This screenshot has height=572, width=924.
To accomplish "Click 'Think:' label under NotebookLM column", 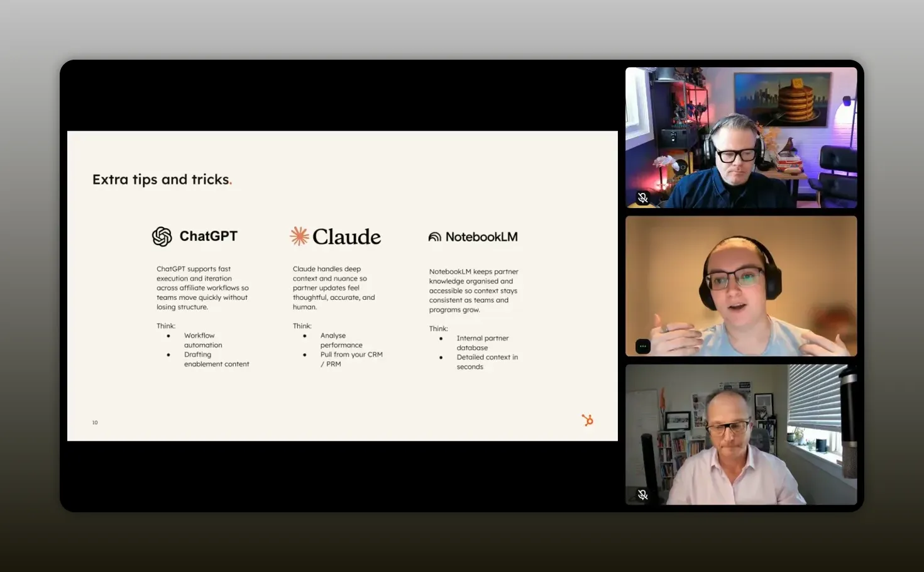I will 439,328.
